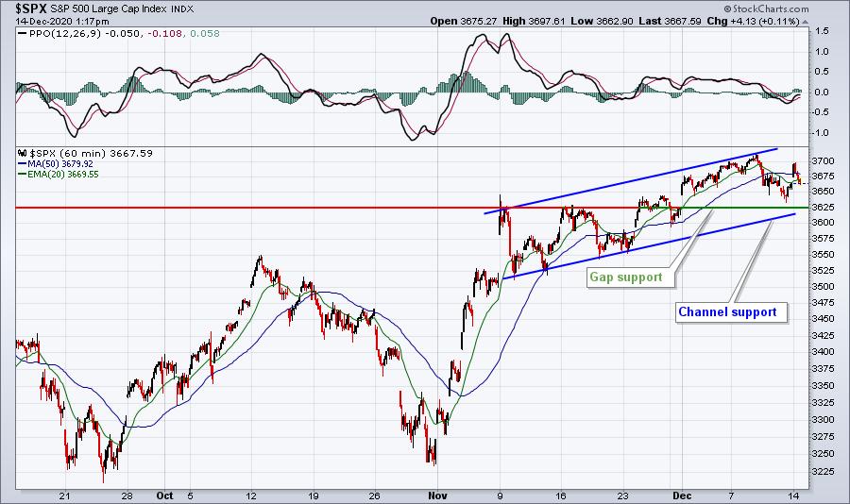Click the Nov label on the date axis
850x504 pixels.
(437, 496)
